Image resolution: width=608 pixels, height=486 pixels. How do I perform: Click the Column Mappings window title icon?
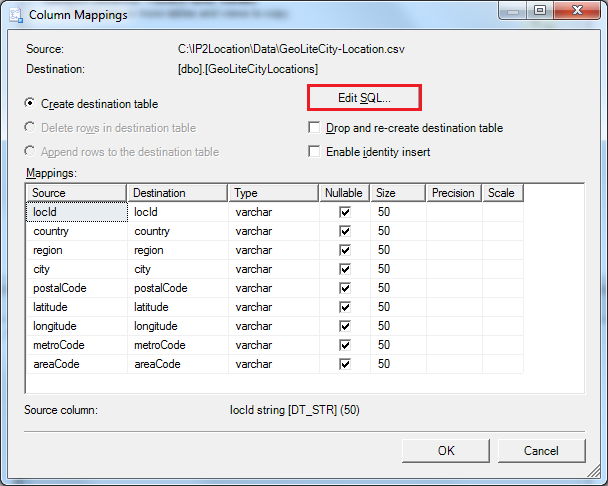tap(16, 15)
